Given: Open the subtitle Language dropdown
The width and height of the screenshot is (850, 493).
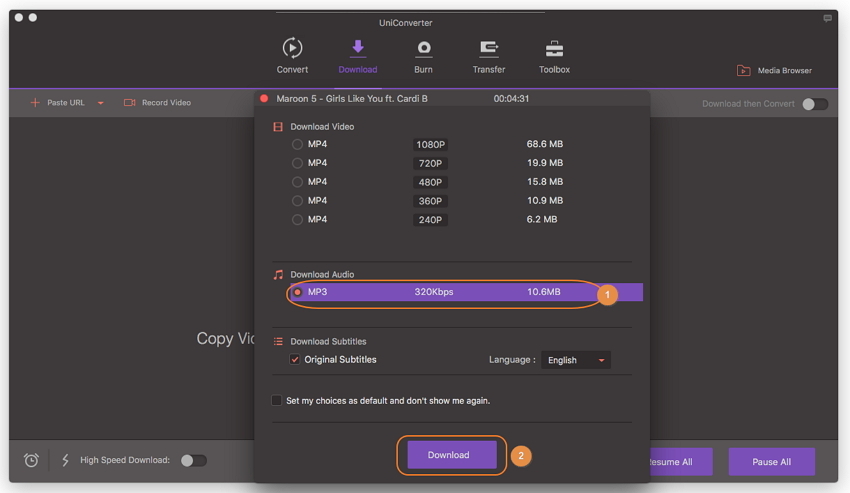Looking at the screenshot, I should (x=576, y=360).
